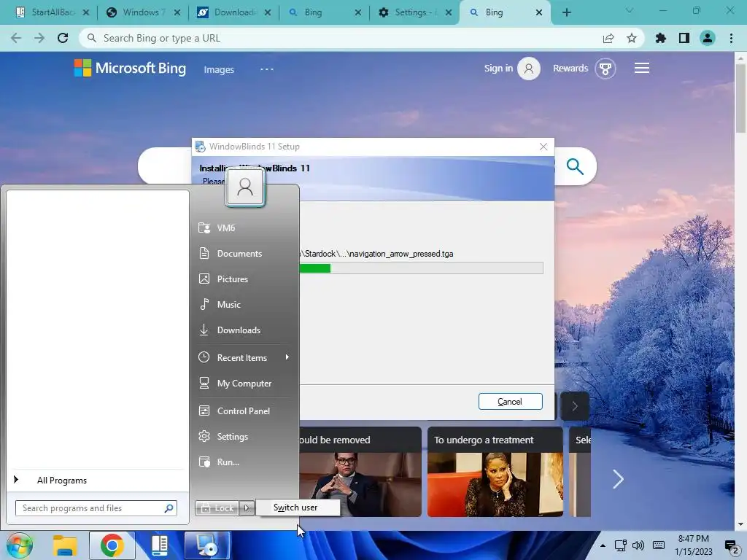Expand the Recent Items submenu arrow

pyautogui.click(x=287, y=357)
